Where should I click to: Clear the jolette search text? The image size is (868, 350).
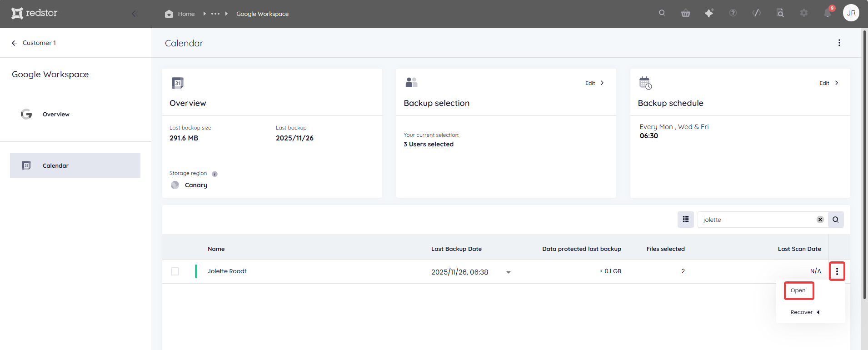pos(820,220)
